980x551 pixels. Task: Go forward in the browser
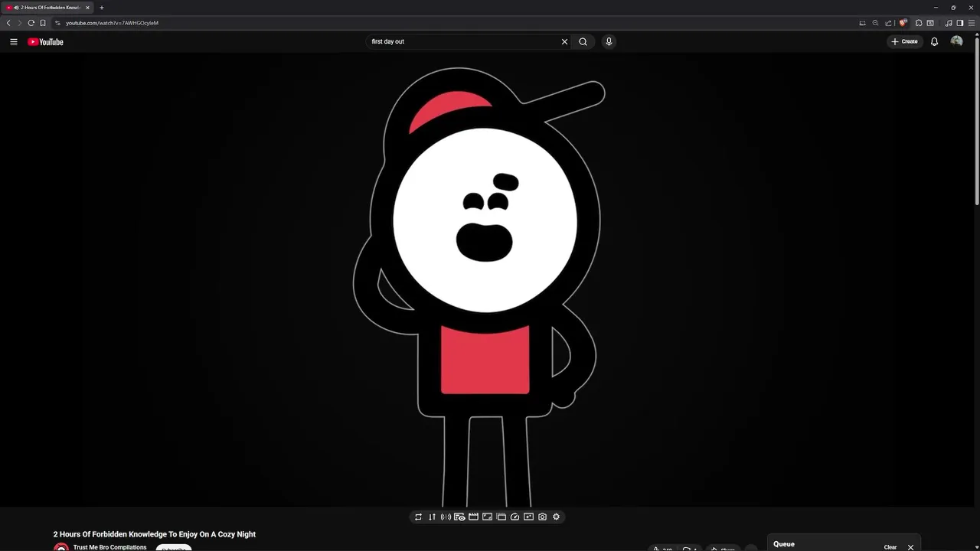(20, 23)
